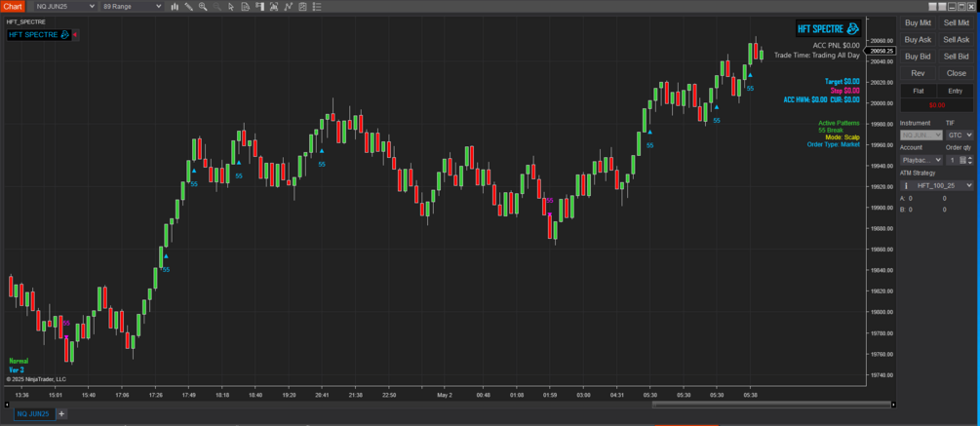Image resolution: width=980 pixels, height=426 pixels.
Task: Open the 89 Range interval dropdown
Action: 132,6
